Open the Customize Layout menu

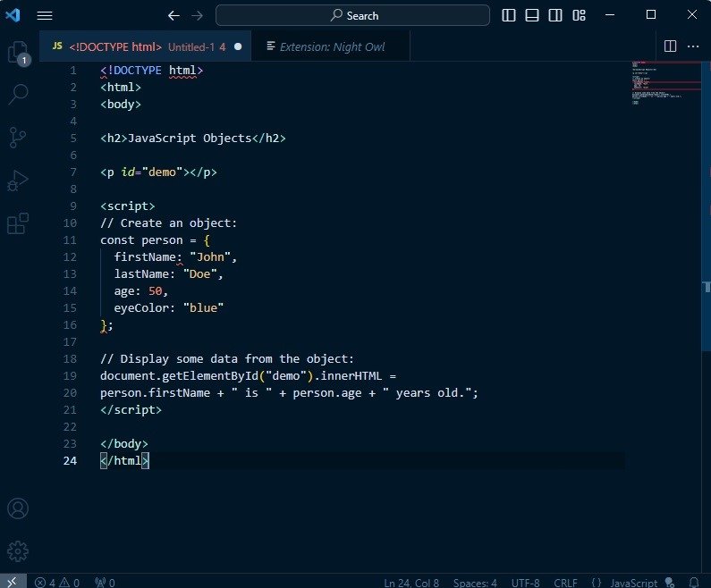[x=579, y=15]
